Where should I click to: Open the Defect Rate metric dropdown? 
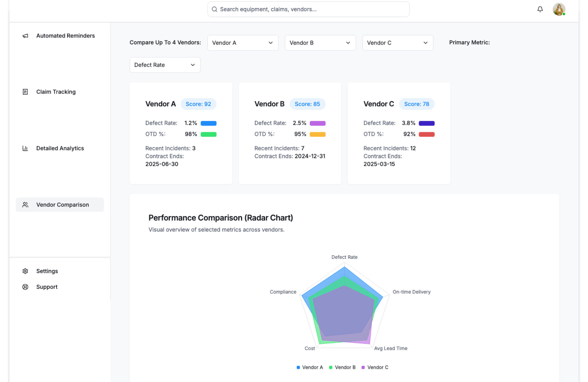tap(165, 65)
